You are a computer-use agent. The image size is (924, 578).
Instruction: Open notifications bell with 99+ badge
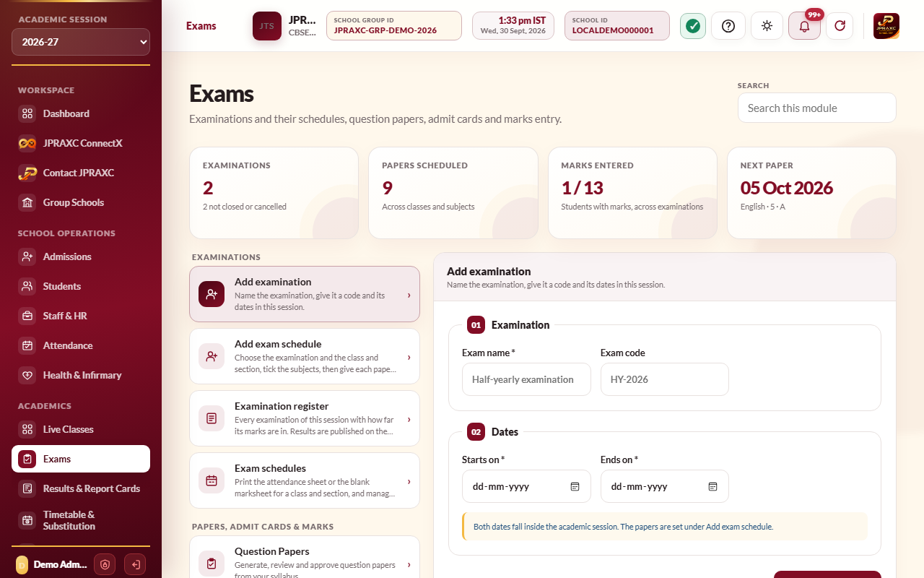tap(804, 26)
